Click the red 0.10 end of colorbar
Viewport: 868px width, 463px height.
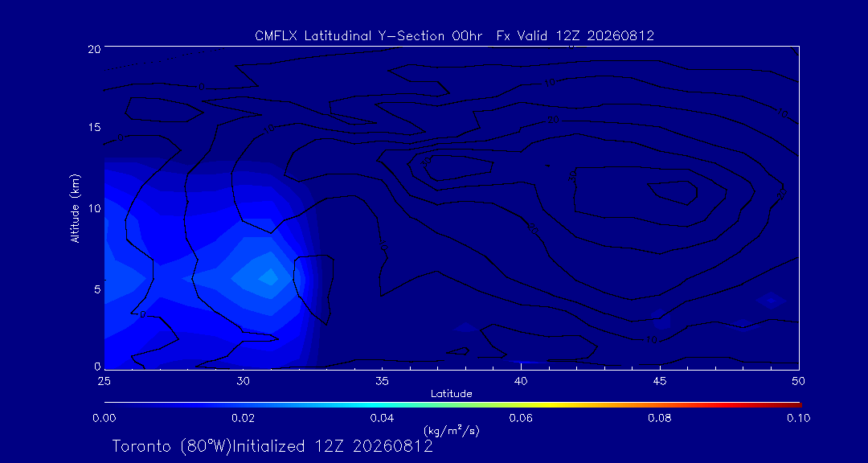(x=797, y=404)
